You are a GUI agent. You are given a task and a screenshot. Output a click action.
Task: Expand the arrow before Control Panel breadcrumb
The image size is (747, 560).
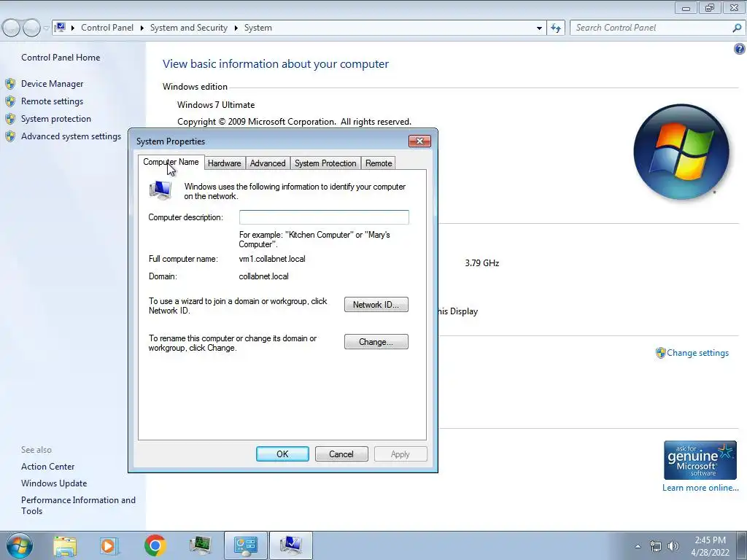(73, 28)
